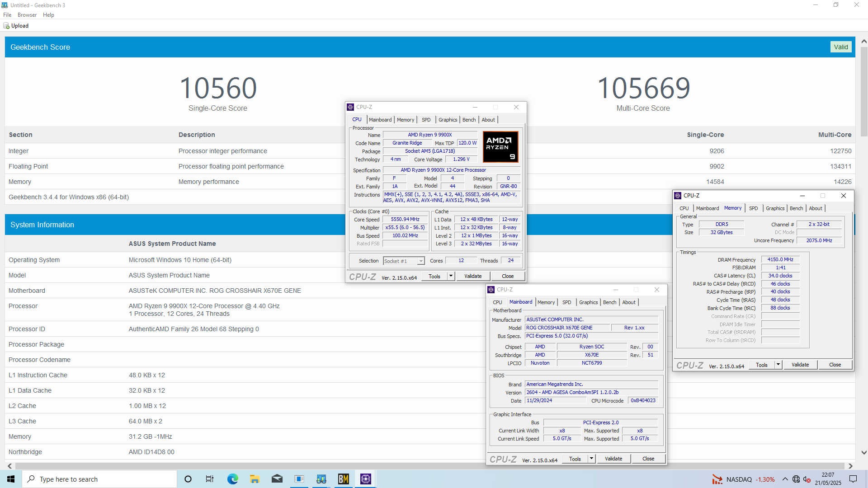Image resolution: width=868 pixels, height=488 pixels.
Task: Open the Mail app on taskbar
Action: [x=277, y=479]
